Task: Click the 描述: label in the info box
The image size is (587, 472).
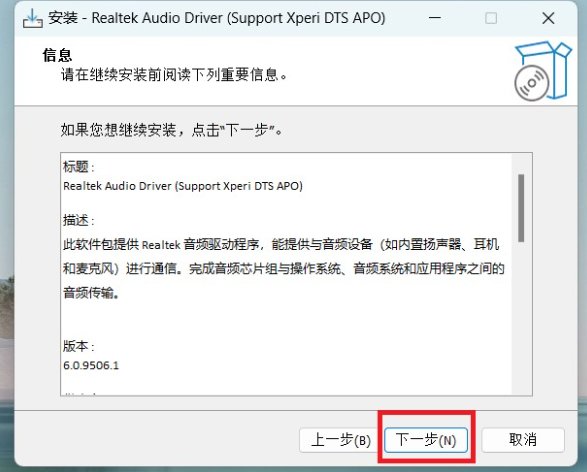Action: [x=79, y=220]
